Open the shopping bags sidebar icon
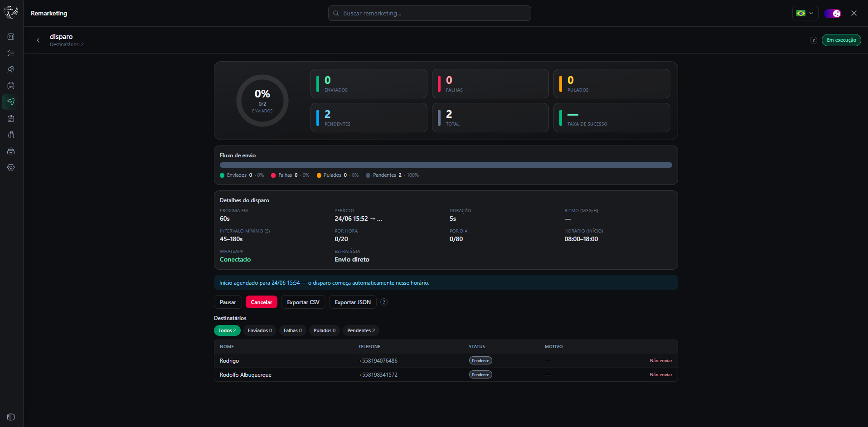Screen dimensions: 868x427 (11, 135)
